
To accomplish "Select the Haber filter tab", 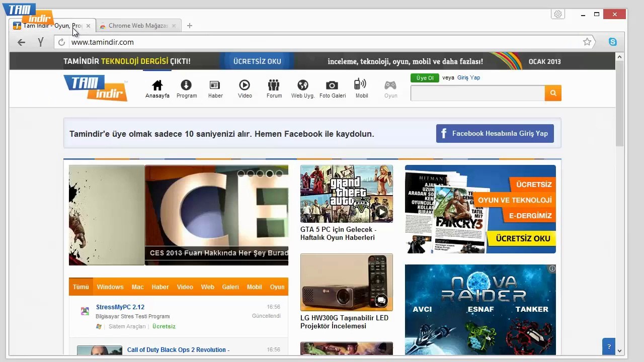I will click(160, 287).
